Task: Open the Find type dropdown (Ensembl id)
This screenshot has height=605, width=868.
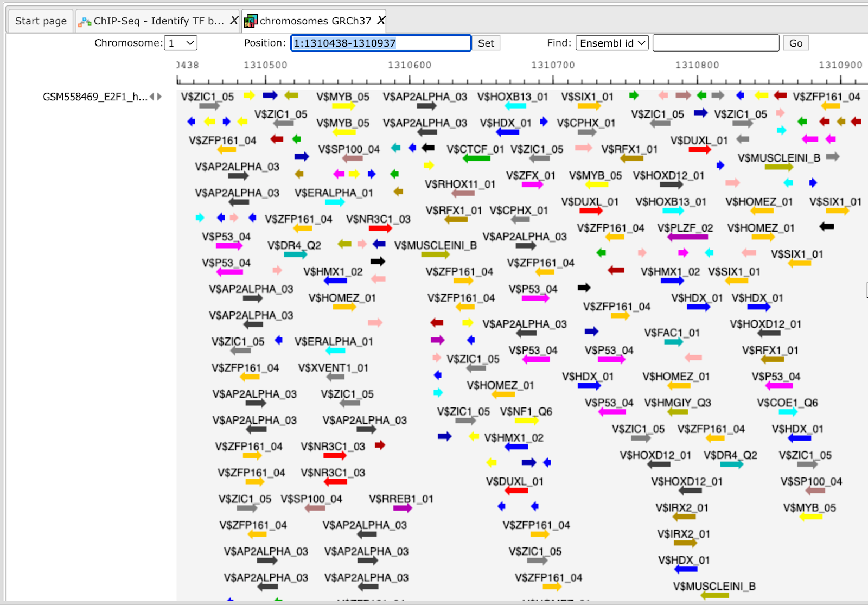Action: pos(612,43)
